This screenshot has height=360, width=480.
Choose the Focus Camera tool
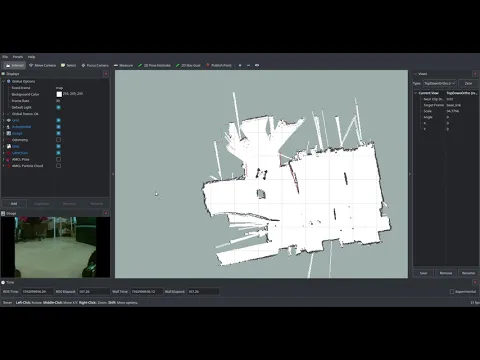(x=95, y=65)
